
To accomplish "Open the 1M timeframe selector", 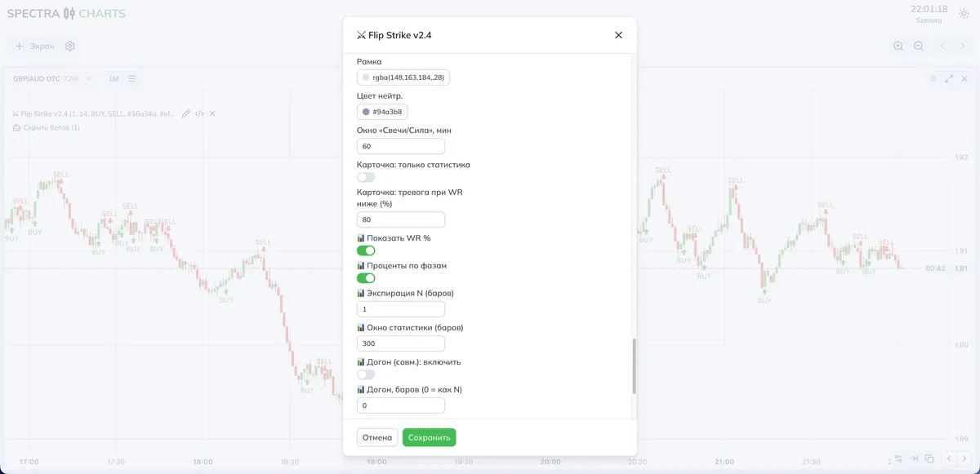I will [x=114, y=79].
